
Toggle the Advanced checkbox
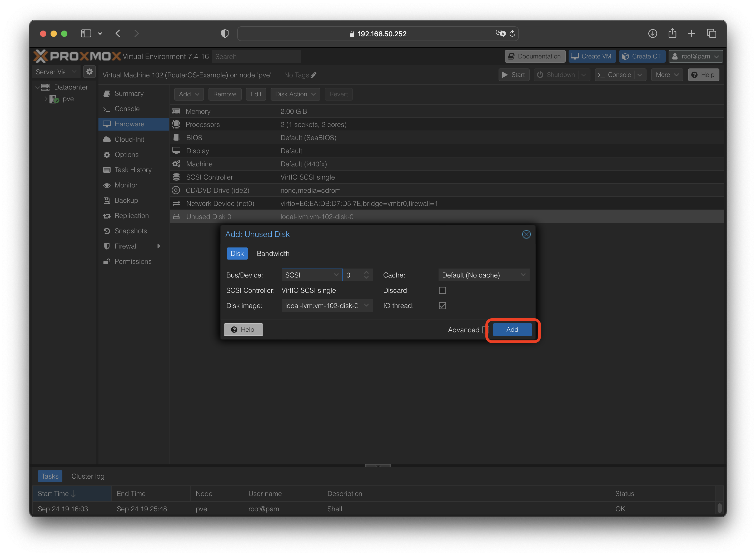485,330
